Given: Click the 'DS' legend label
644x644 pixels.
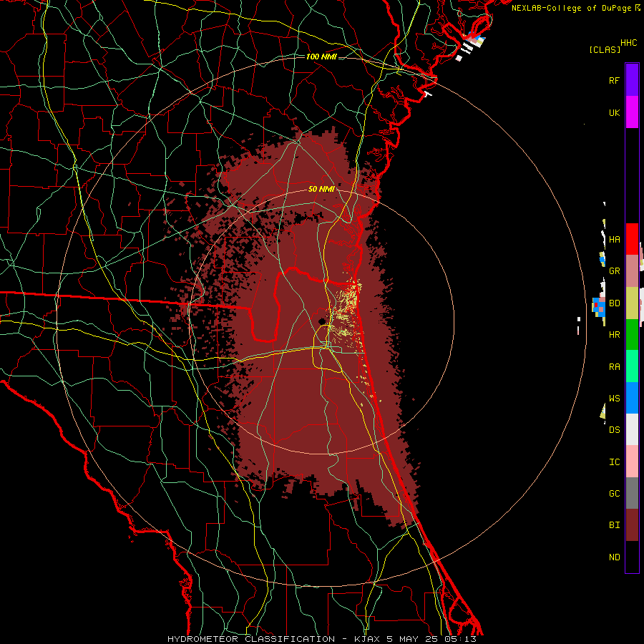Looking at the screenshot, I should pos(615,429).
